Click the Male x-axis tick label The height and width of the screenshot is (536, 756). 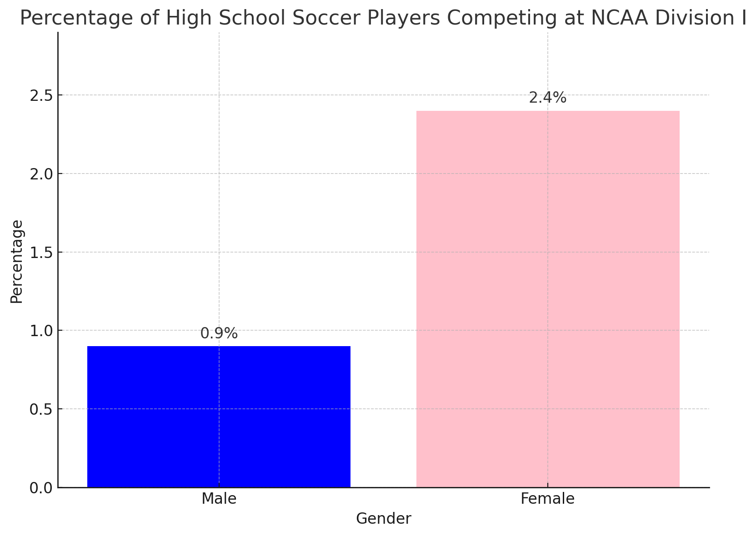tap(219, 499)
